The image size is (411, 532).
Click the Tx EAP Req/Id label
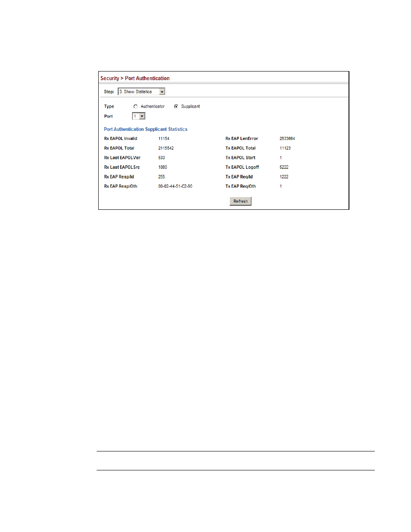coord(239,177)
